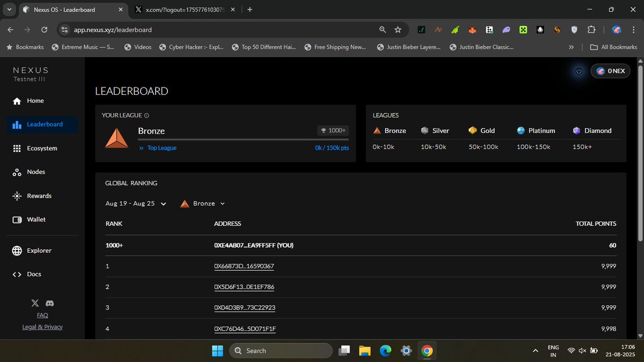The width and height of the screenshot is (644, 362).
Task: Open address 0X66873D...16590367
Action: pyautogui.click(x=244, y=266)
